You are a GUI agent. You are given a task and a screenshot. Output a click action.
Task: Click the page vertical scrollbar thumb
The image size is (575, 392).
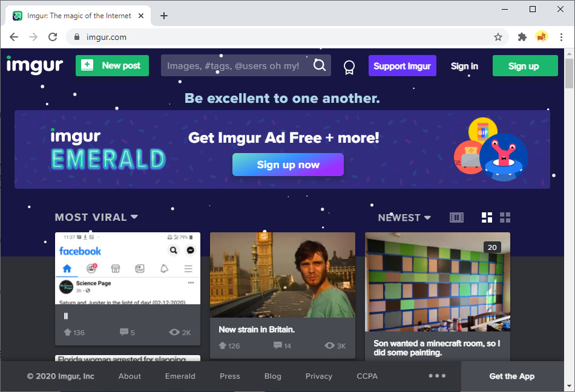coord(569,73)
